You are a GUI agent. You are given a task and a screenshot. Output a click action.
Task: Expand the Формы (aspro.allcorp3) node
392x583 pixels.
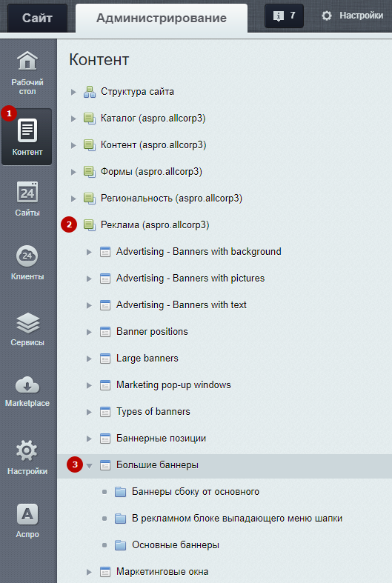coord(73,172)
